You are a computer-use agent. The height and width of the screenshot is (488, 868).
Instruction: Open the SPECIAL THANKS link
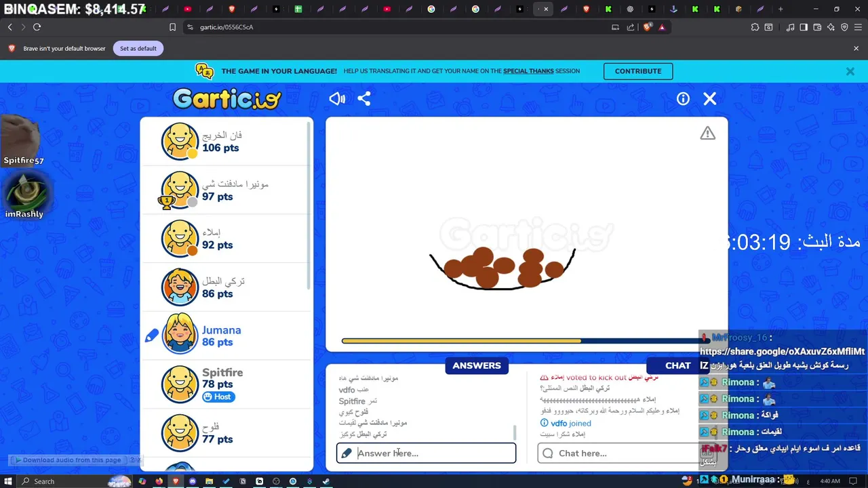tap(528, 71)
